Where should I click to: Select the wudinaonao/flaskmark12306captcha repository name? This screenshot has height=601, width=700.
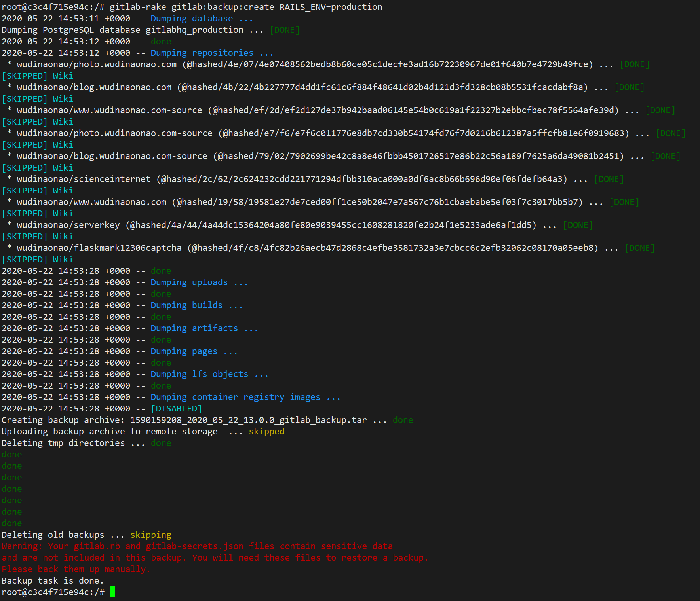(x=99, y=248)
